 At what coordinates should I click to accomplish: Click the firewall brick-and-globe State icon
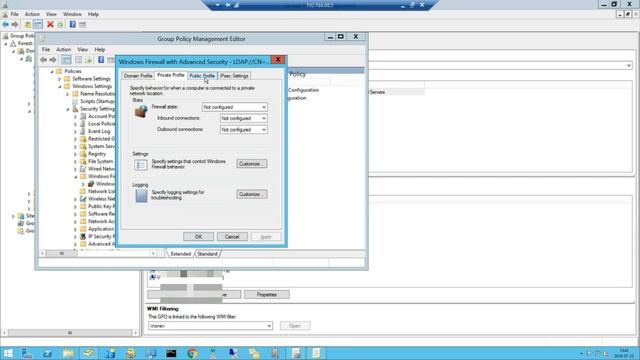pos(141,111)
